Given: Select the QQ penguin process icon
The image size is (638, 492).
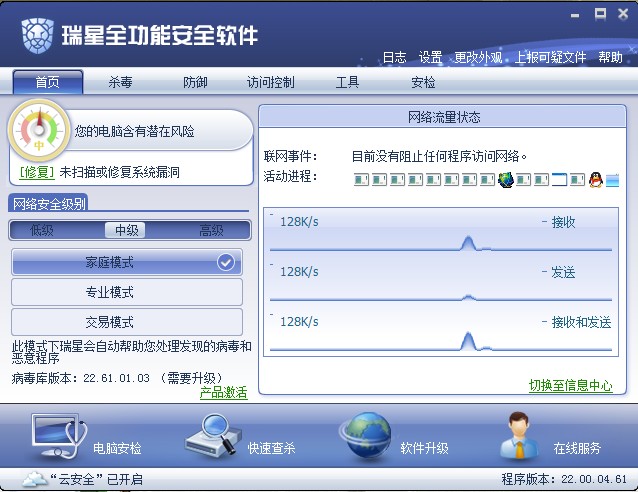Looking at the screenshot, I should pos(596,179).
